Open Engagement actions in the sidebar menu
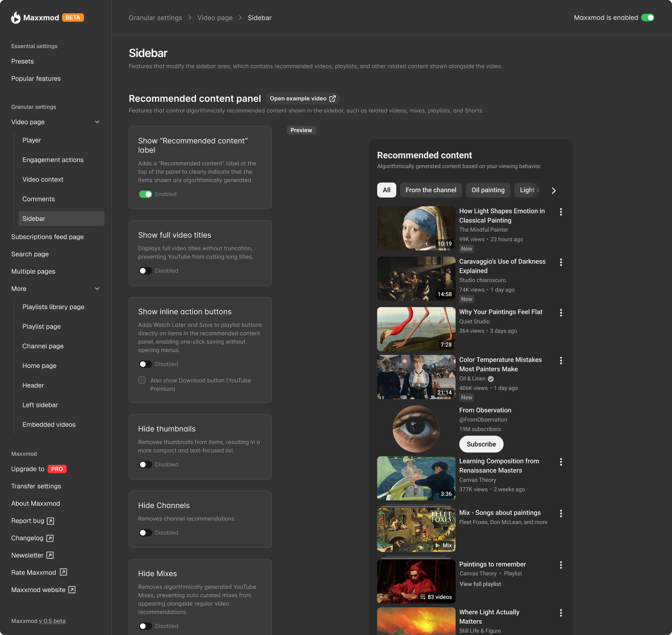 coord(53,160)
